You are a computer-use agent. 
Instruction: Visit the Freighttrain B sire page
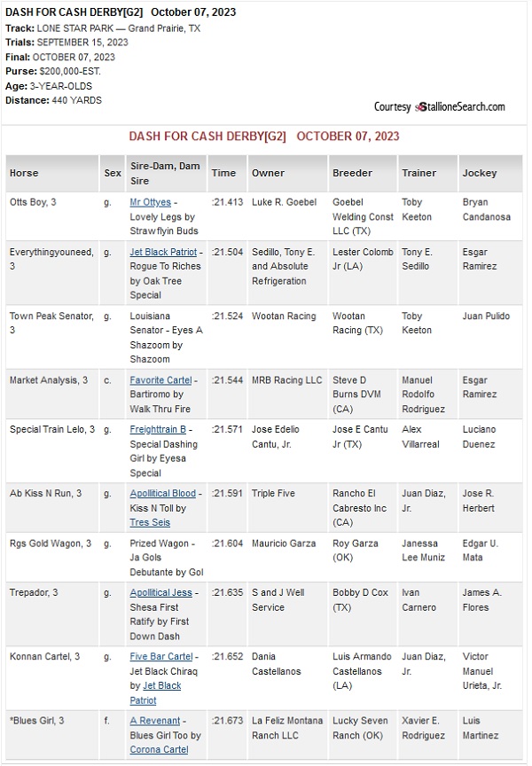tap(158, 429)
